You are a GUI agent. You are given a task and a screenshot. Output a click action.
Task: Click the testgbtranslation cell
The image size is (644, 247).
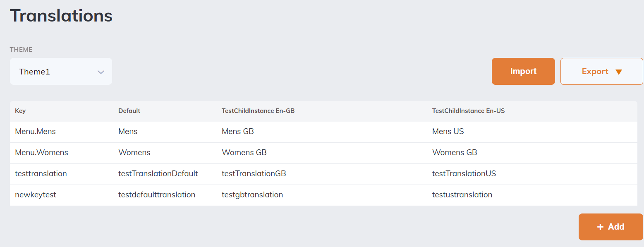point(252,195)
